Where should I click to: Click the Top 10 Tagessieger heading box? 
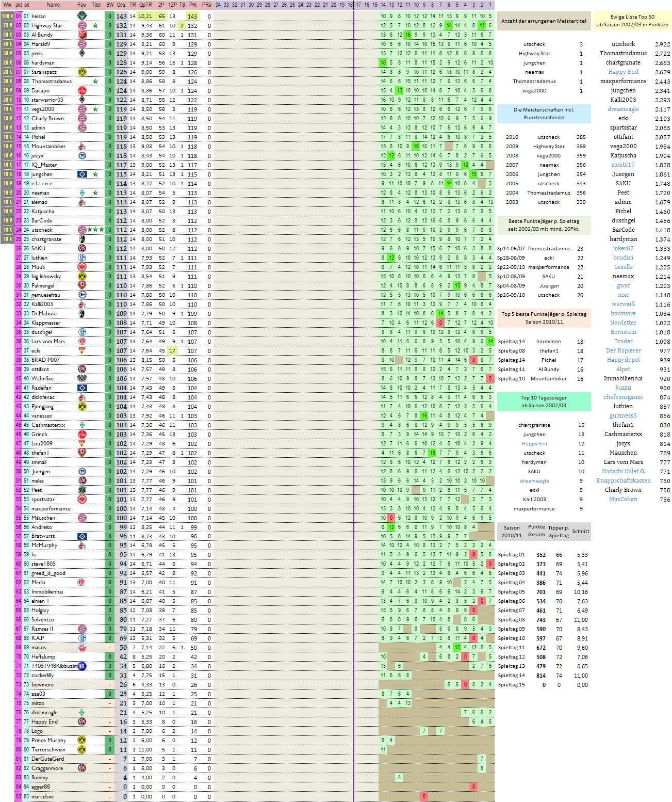coord(544,402)
